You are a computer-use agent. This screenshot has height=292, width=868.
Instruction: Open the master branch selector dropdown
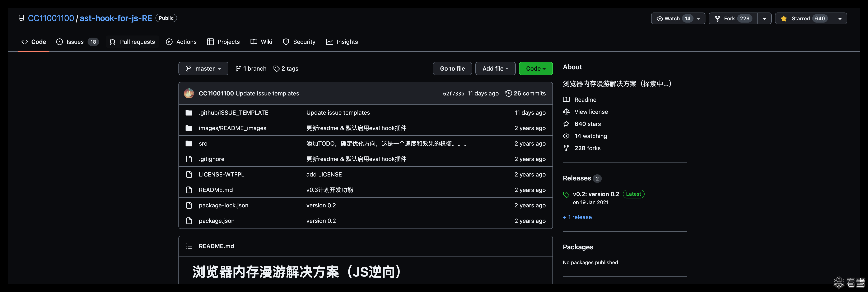click(x=203, y=68)
